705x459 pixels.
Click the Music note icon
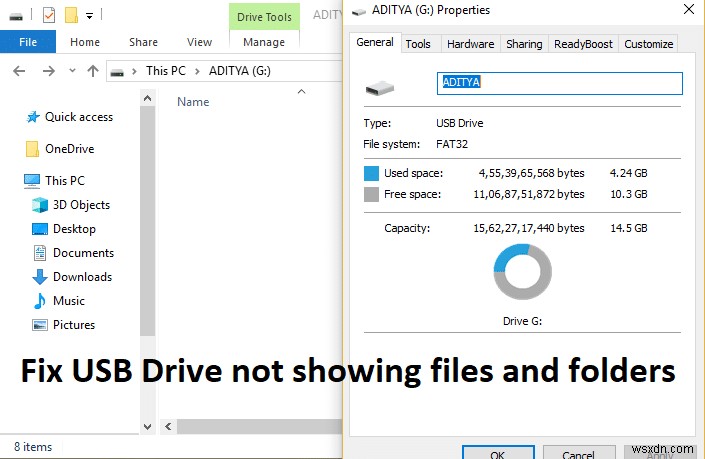click(x=40, y=301)
